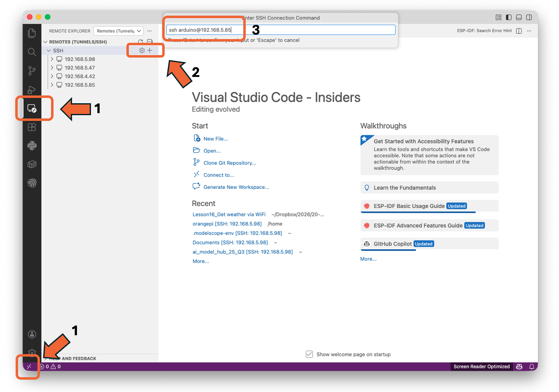Open Get Started with Accessibility Features walkthrough
This screenshot has height=392, width=559.
[x=429, y=155]
